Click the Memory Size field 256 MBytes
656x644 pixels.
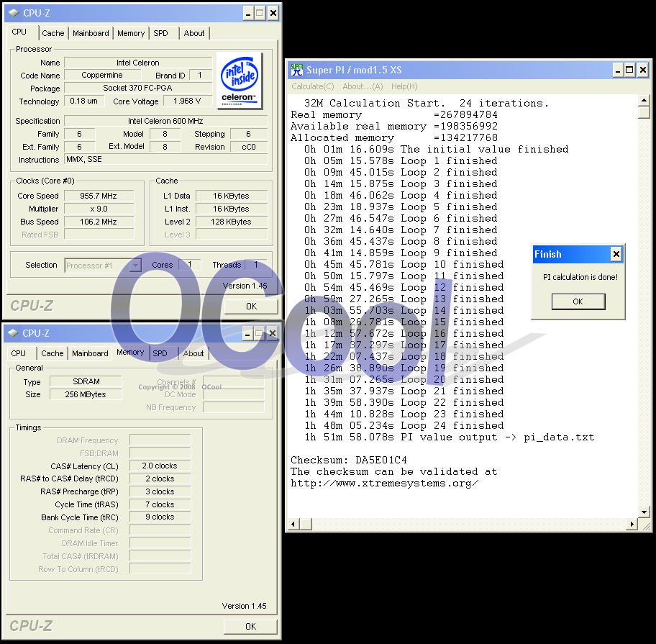point(86,394)
